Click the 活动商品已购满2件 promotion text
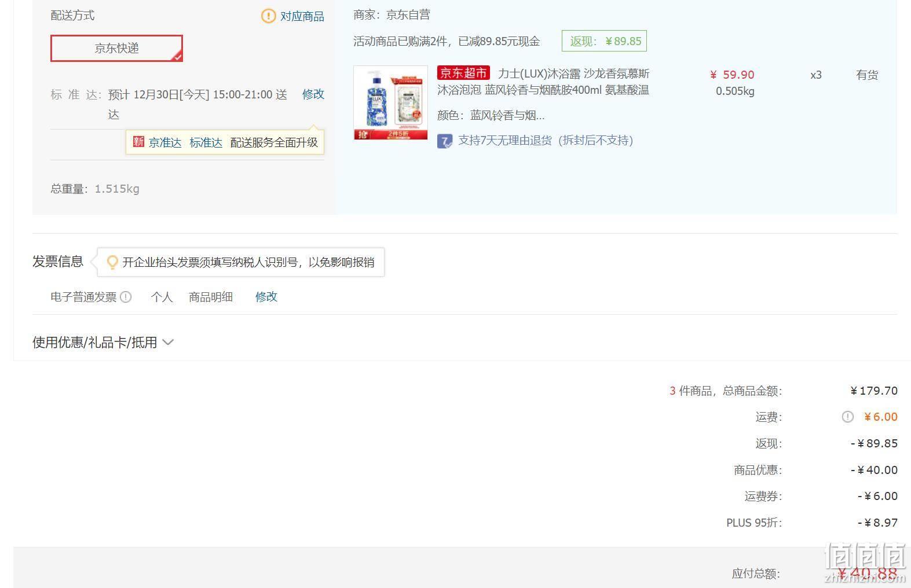911x588 pixels. (x=447, y=41)
